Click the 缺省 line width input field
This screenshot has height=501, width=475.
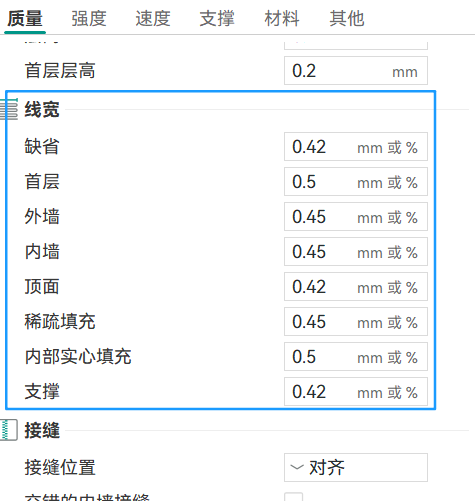coord(356,147)
